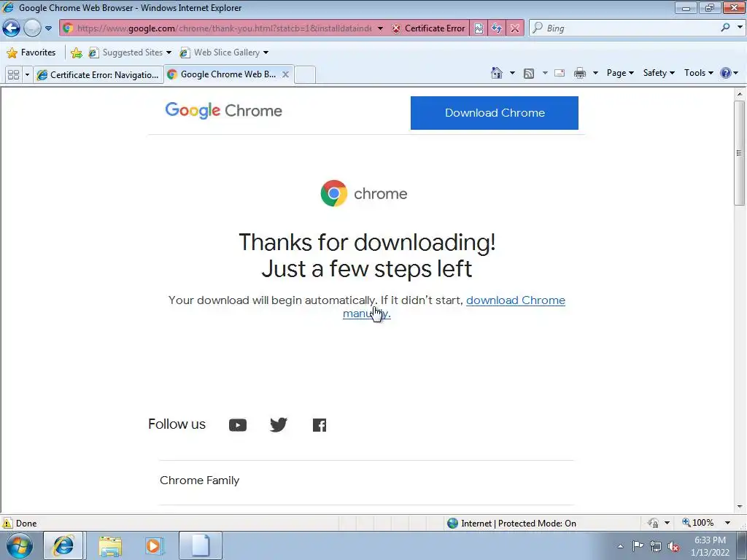Show hidden system tray icons

[x=620, y=546]
